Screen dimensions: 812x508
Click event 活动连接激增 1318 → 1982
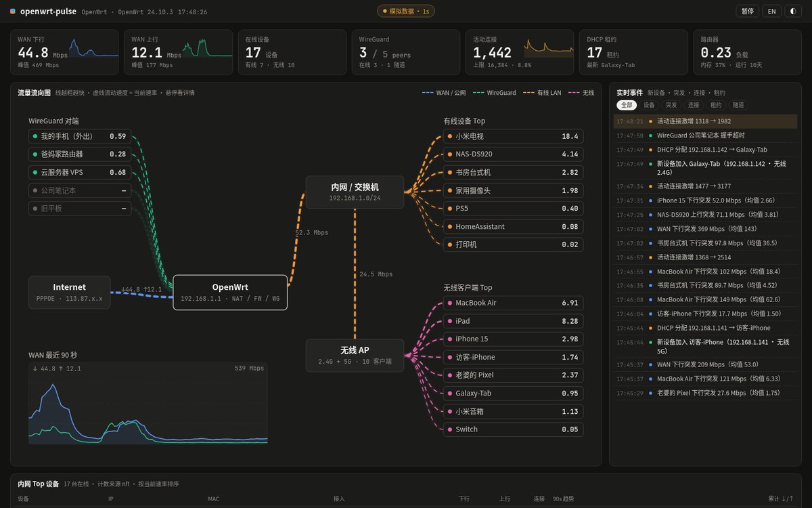coord(705,121)
